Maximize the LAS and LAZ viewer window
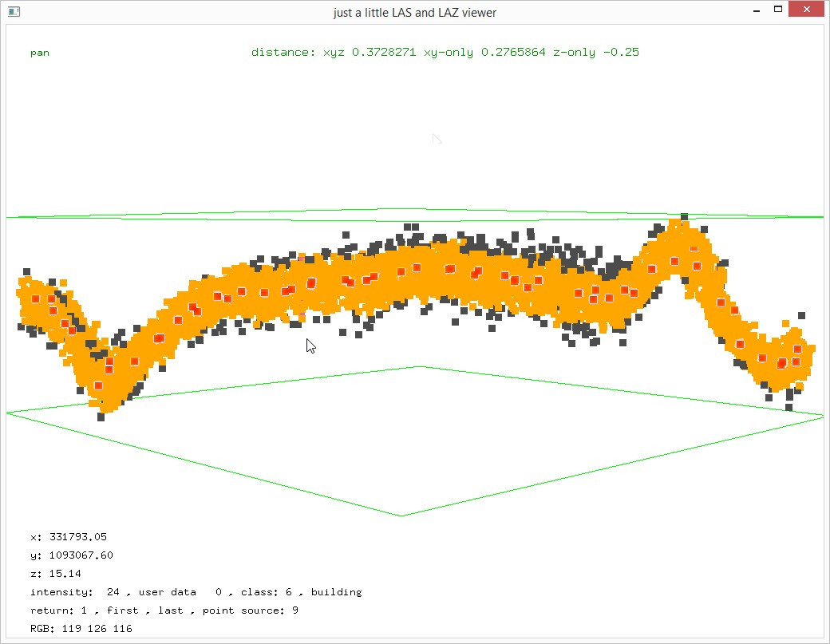 [777, 9]
